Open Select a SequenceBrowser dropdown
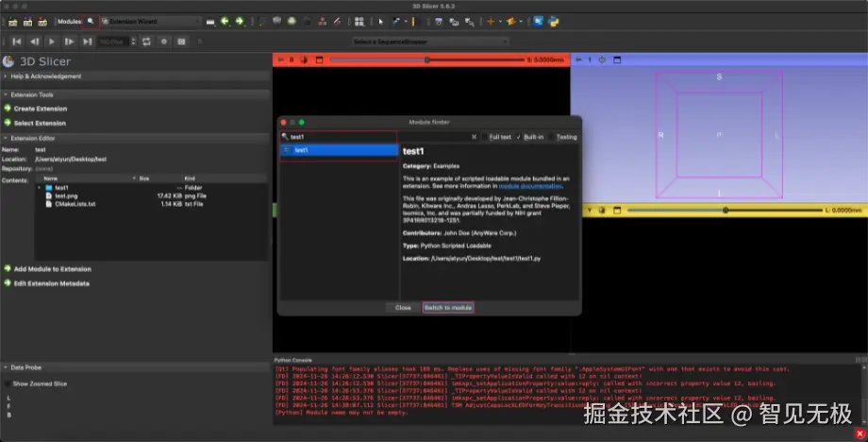Viewport: 868px width, 442px height. tap(430, 42)
